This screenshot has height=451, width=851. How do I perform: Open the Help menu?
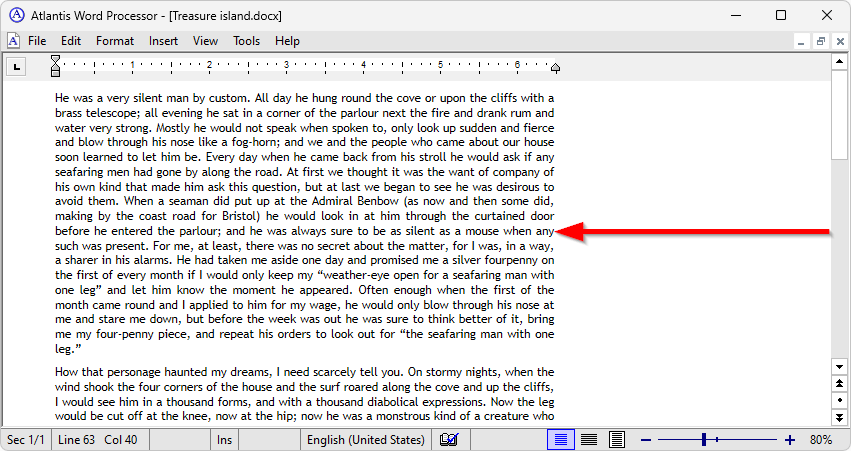[287, 41]
